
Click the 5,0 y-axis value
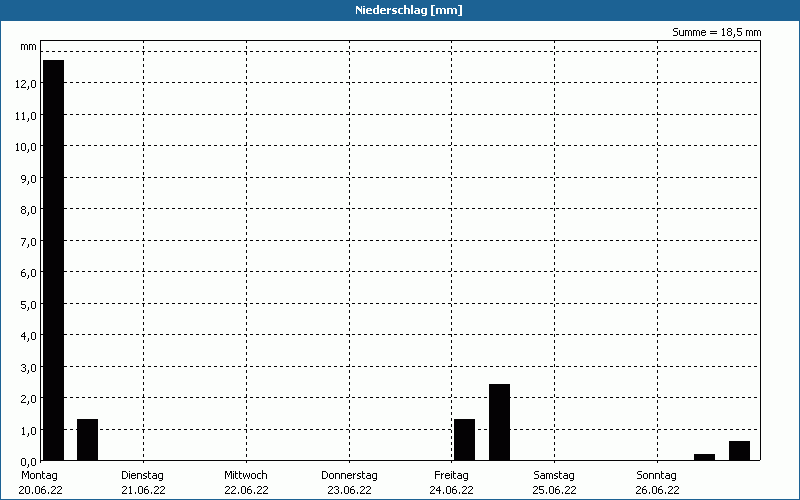(29, 305)
